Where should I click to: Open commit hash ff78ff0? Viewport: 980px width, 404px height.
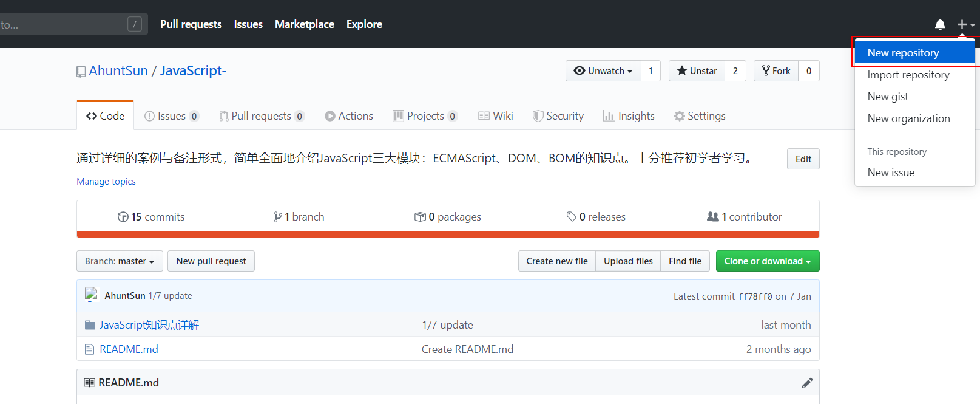pos(755,296)
